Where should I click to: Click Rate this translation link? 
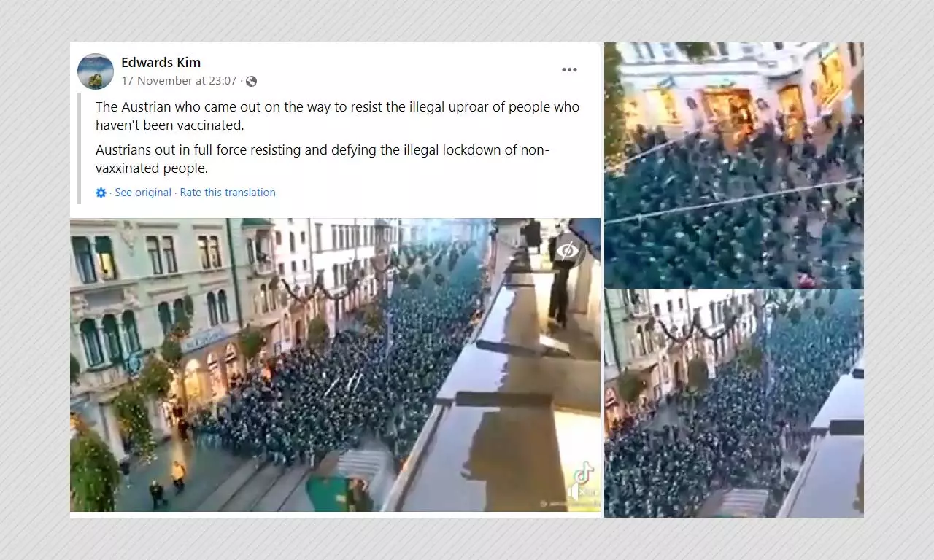[x=228, y=192]
